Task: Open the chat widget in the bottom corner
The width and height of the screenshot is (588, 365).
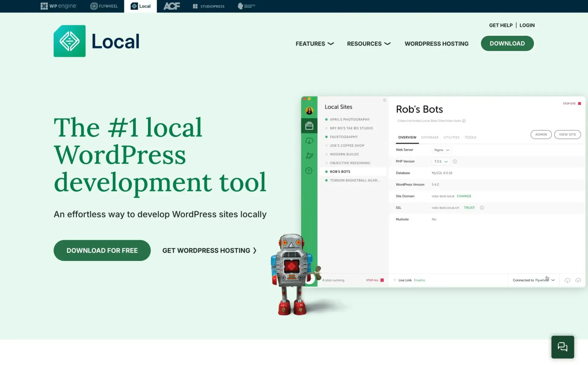Action: (562, 347)
